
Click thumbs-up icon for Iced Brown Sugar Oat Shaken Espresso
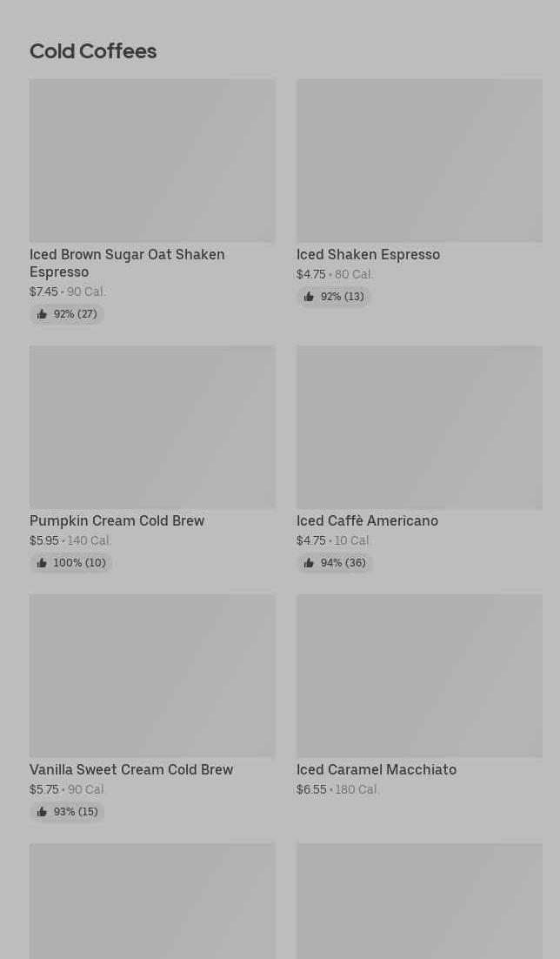click(x=42, y=314)
